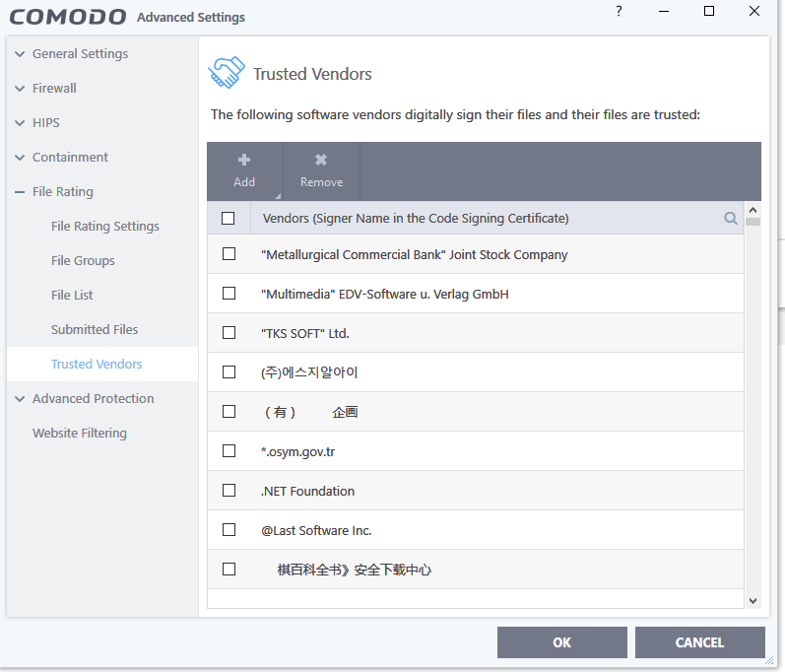Select the .NET Foundation row text
The image size is (785, 672).
click(x=307, y=492)
